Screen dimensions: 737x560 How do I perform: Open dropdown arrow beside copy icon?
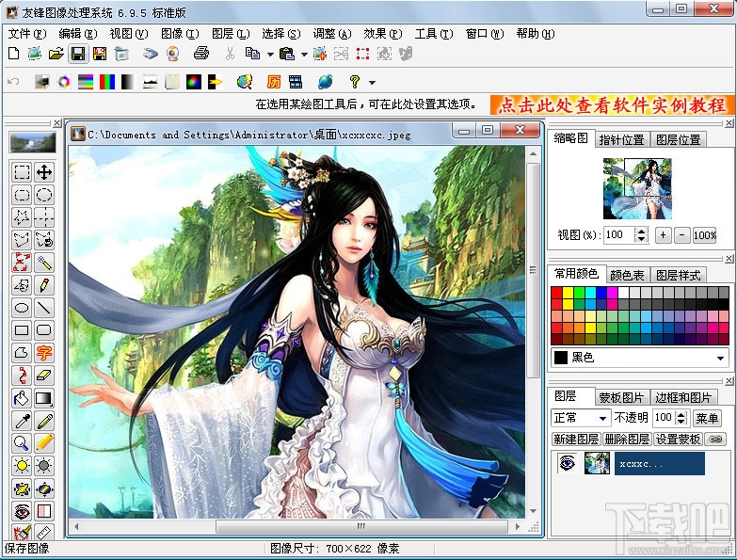point(270,55)
